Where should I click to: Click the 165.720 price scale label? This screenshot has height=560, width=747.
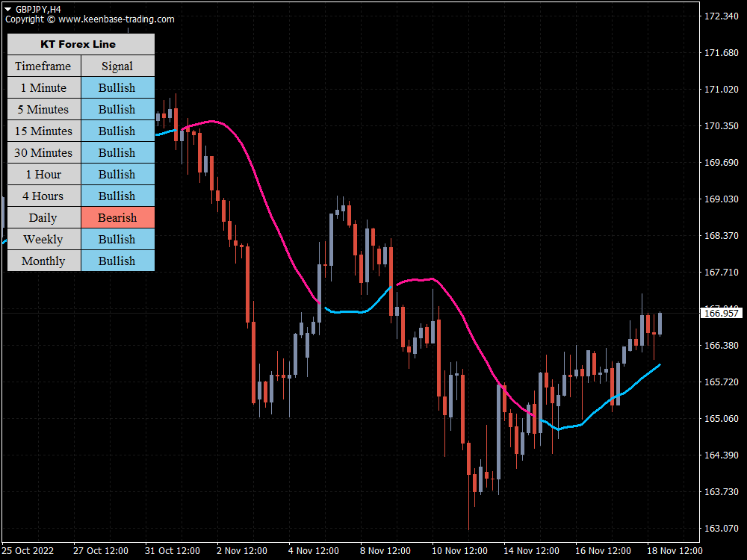[x=722, y=382]
